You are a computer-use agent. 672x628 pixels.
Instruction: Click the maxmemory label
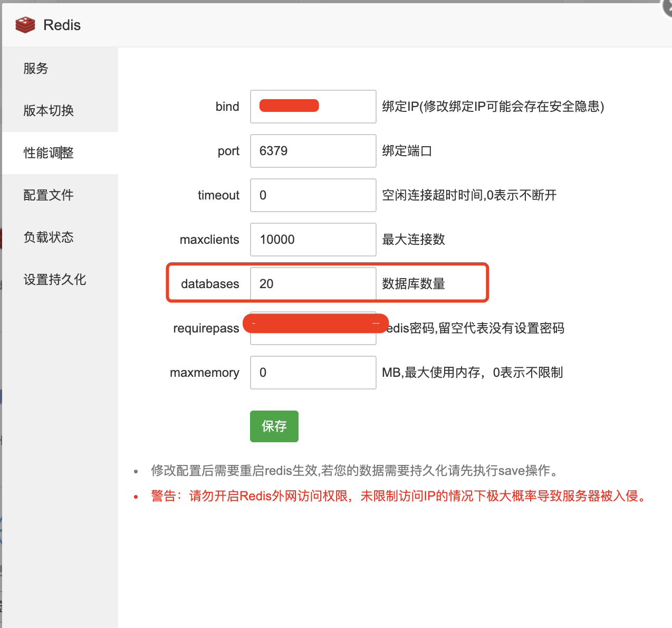coord(205,373)
